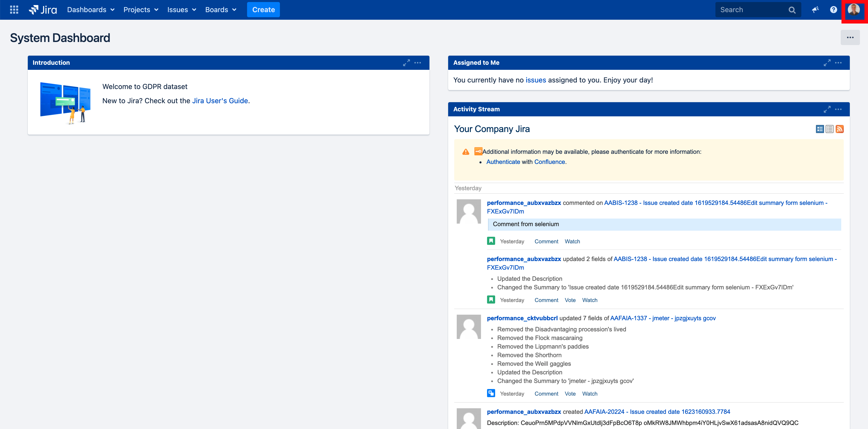Click the Jira logo
The height and width of the screenshot is (429, 868).
[43, 10]
